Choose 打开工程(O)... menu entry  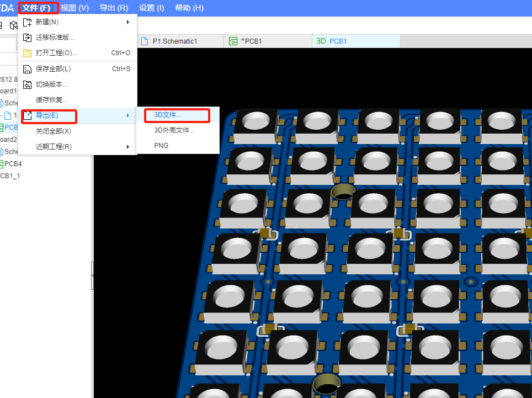(78, 53)
